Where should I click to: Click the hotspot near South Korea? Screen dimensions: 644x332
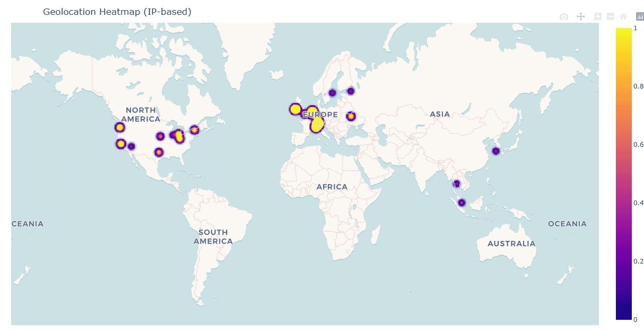496,150
